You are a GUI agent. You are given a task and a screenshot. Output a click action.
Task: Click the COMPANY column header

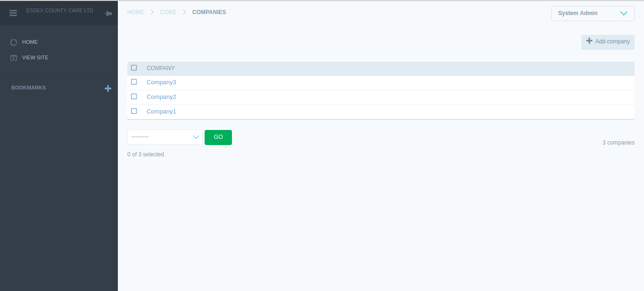click(160, 68)
